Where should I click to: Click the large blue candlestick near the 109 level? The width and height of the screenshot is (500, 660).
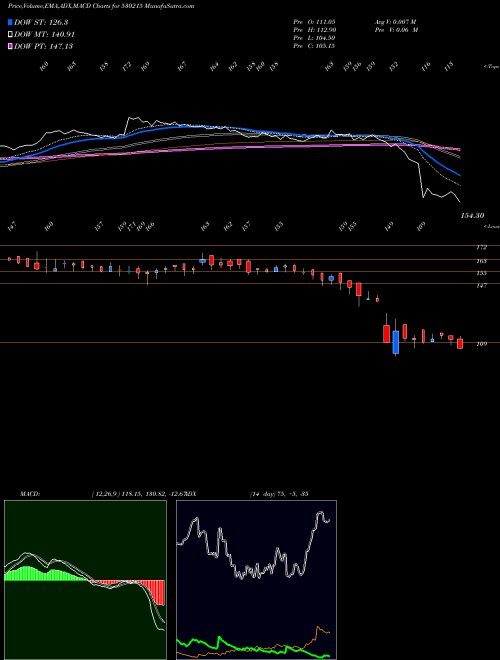point(396,342)
